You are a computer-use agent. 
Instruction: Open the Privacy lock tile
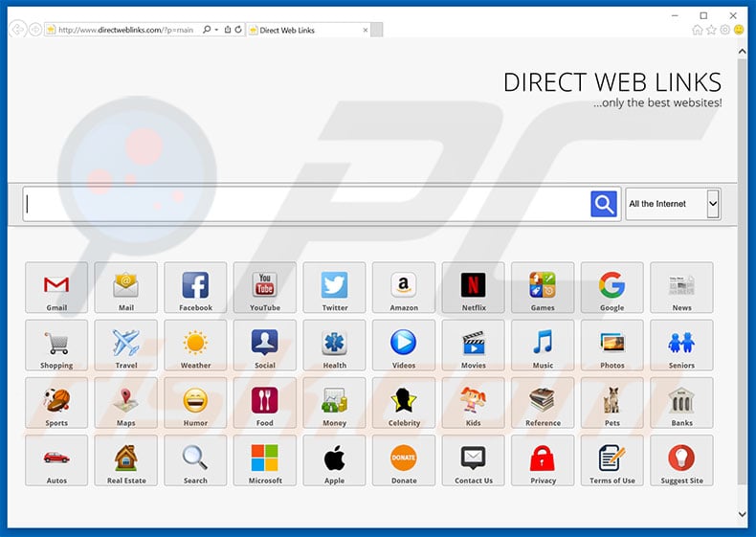pos(543,460)
